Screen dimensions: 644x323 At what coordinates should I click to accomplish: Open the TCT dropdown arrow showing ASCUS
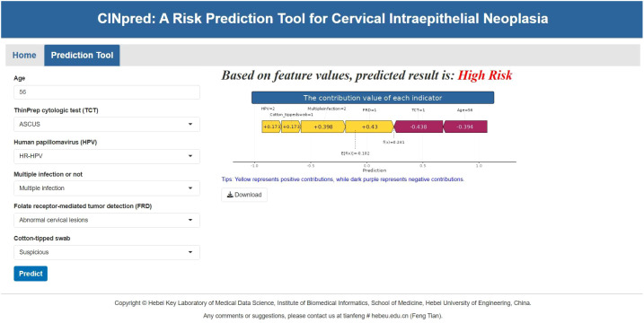[x=190, y=124]
